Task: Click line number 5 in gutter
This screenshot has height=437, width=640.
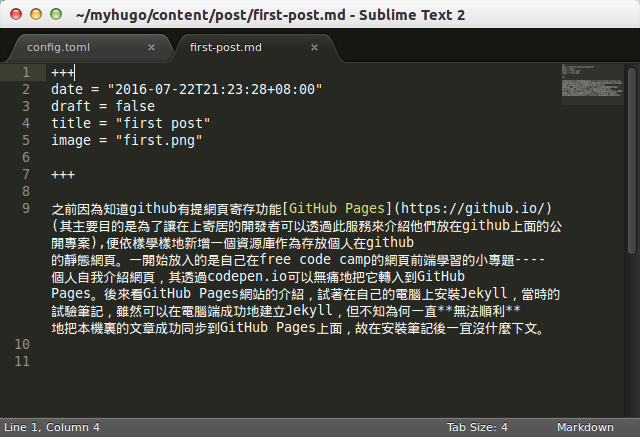Action: (26, 140)
